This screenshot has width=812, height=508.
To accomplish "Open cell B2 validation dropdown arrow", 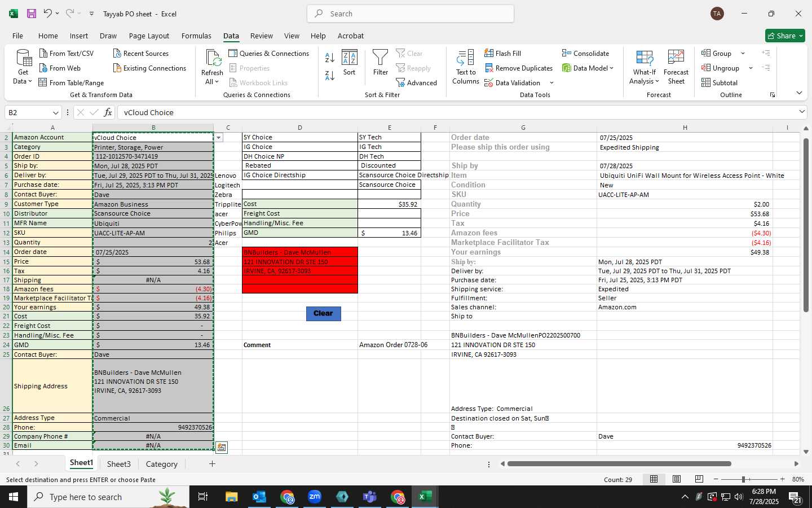I will coord(219,137).
